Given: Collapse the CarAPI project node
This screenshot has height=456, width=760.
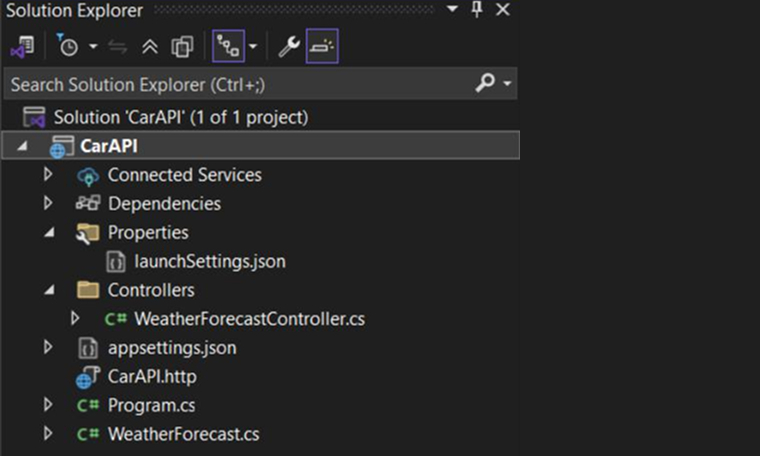Looking at the screenshot, I should click(22, 145).
